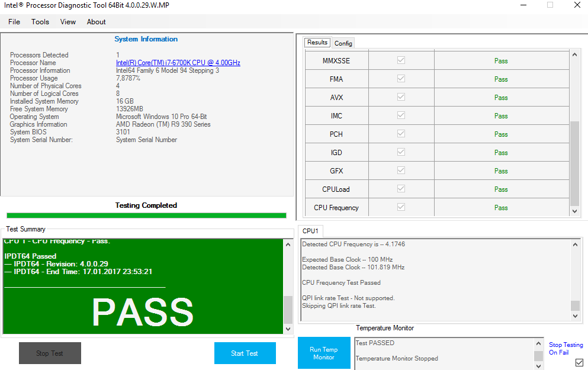Click the Pass result in the GFX row

click(x=501, y=171)
